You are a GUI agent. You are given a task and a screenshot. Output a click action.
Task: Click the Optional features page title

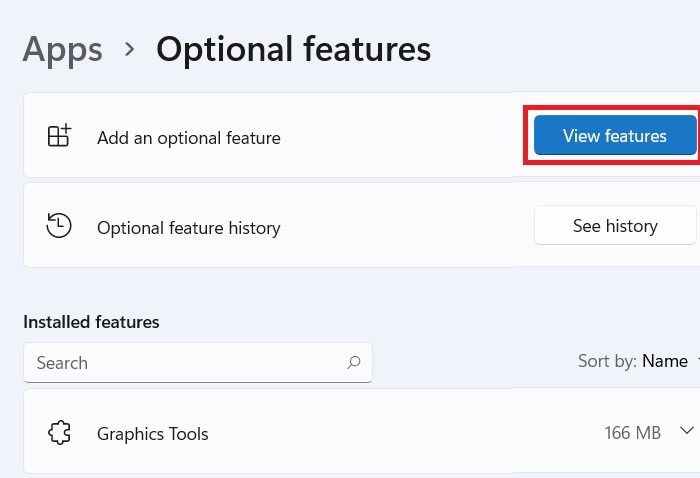point(293,48)
